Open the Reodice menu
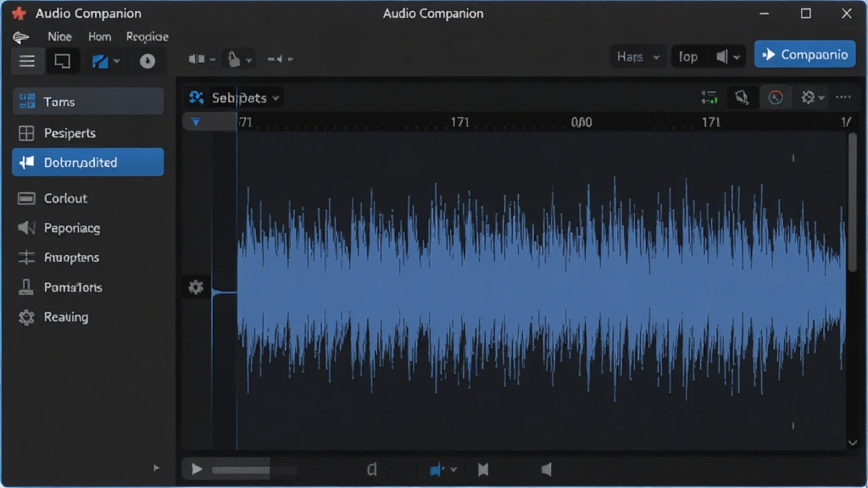Image resolution: width=868 pixels, height=488 pixels. [147, 36]
